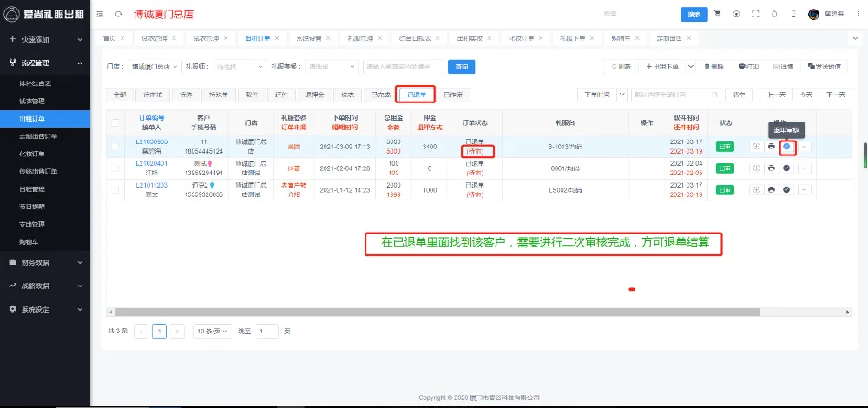Click the 退单审核 icon for order L21030905
Image resolution: width=868 pixels, height=408 pixels.
click(786, 146)
